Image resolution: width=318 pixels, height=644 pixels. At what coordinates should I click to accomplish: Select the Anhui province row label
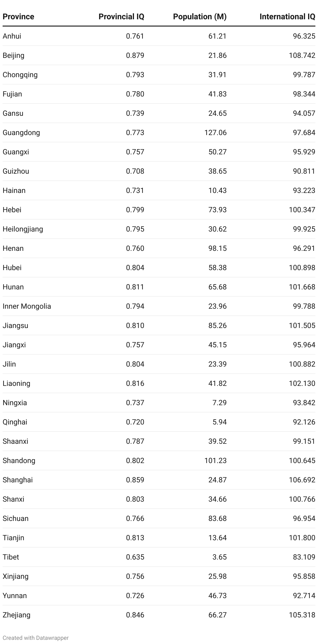tap(12, 36)
